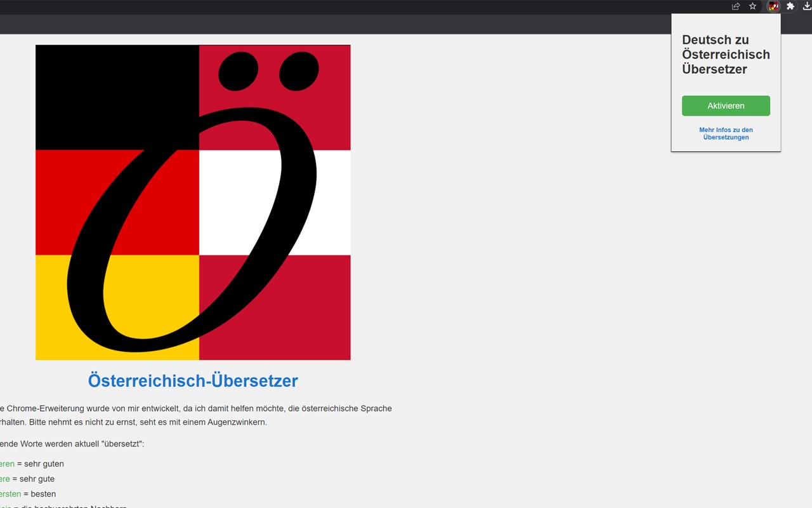Click the popup title Deutsch zu Österreichisch Übersetzer
The width and height of the screenshot is (812, 508).
pos(726,55)
